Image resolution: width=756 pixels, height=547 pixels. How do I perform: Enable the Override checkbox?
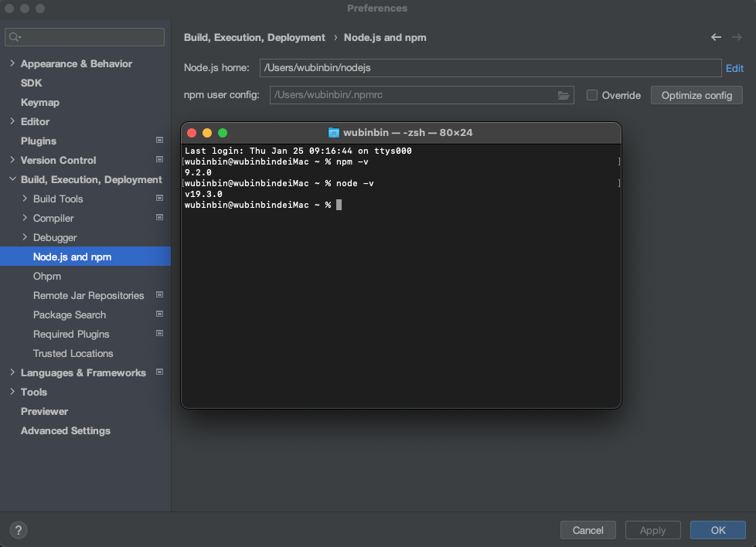coord(592,95)
